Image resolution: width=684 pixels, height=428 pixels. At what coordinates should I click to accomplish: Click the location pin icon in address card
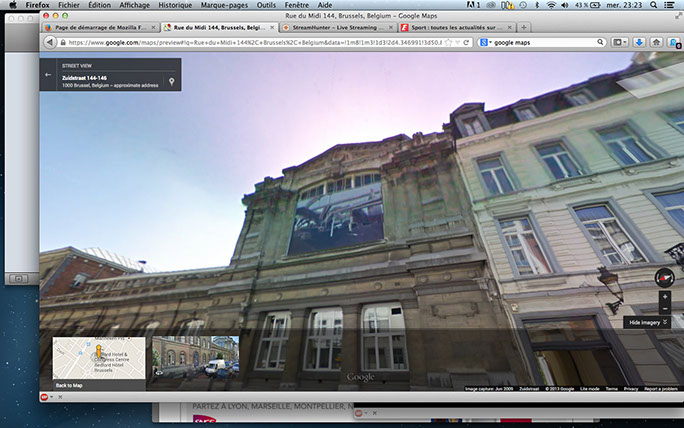pyautogui.click(x=172, y=81)
